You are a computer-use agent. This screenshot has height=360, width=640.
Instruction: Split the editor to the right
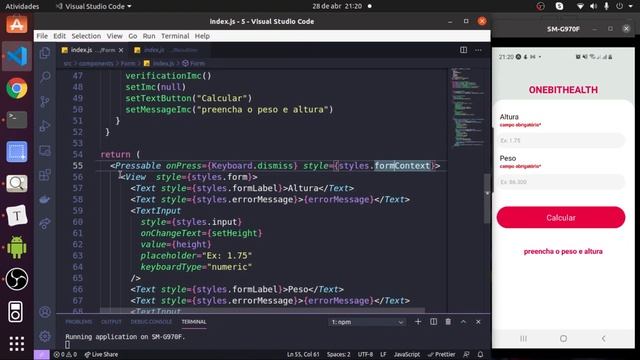(463, 50)
